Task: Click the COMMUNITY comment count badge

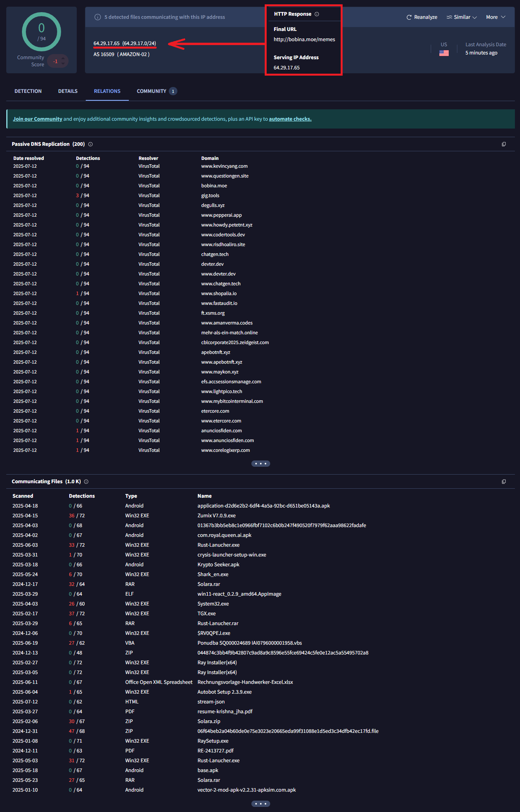Action: click(x=173, y=91)
